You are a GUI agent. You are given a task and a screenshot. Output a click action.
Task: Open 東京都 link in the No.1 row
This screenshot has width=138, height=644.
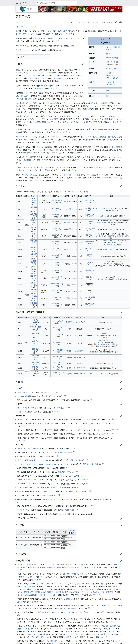66,201
